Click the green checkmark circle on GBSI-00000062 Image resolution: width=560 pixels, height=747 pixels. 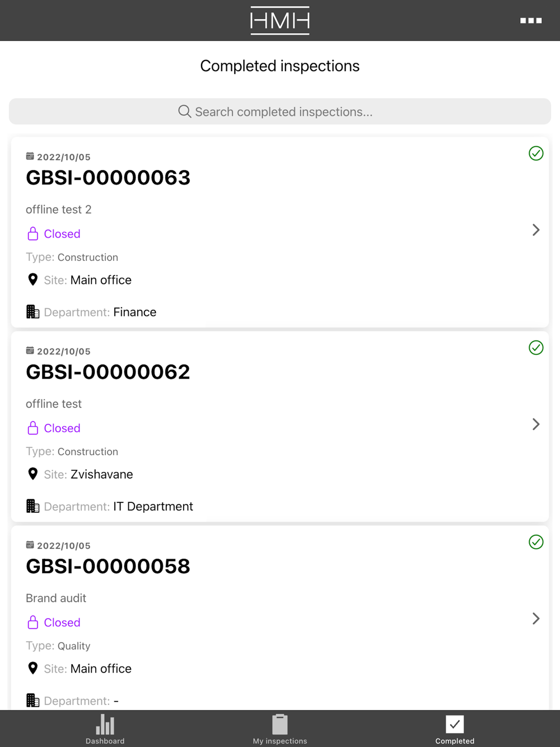(536, 348)
